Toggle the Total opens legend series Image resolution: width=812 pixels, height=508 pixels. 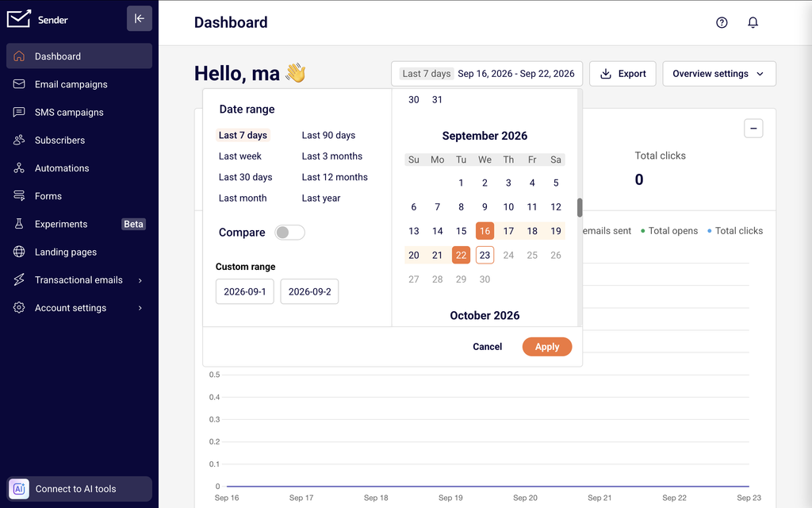tap(669, 231)
